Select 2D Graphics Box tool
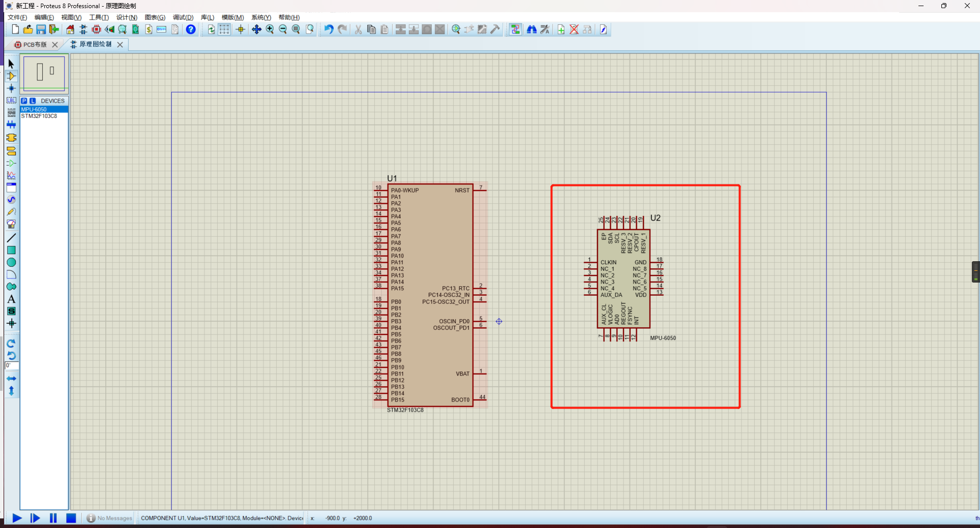The width and height of the screenshot is (980, 528). point(11,250)
